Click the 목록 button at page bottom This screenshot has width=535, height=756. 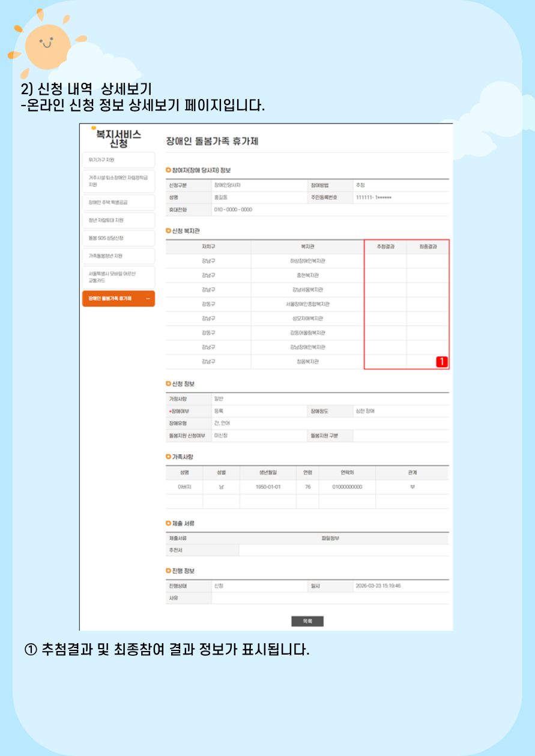pos(307,622)
